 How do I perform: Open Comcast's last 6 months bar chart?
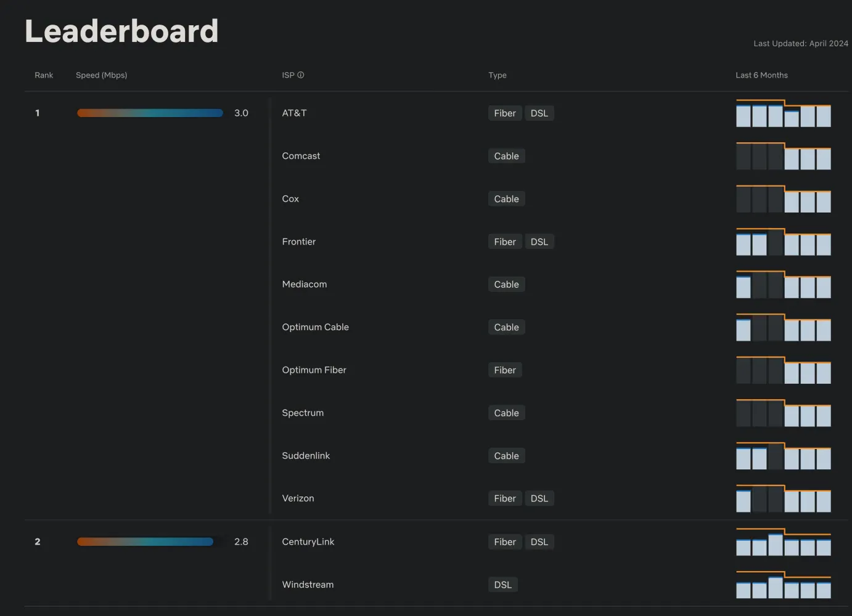click(x=784, y=156)
